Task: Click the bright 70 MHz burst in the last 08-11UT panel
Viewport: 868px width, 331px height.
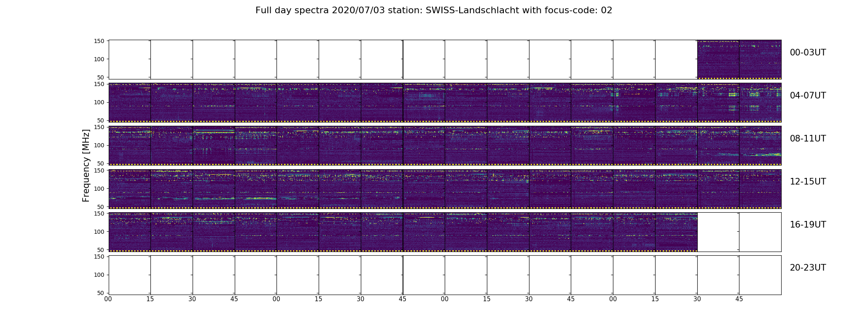Action: [763, 155]
